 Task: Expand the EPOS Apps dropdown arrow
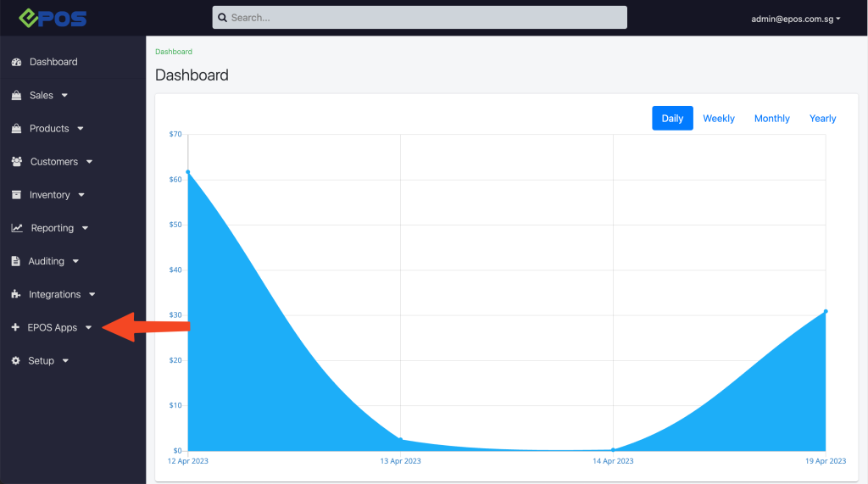pos(88,328)
